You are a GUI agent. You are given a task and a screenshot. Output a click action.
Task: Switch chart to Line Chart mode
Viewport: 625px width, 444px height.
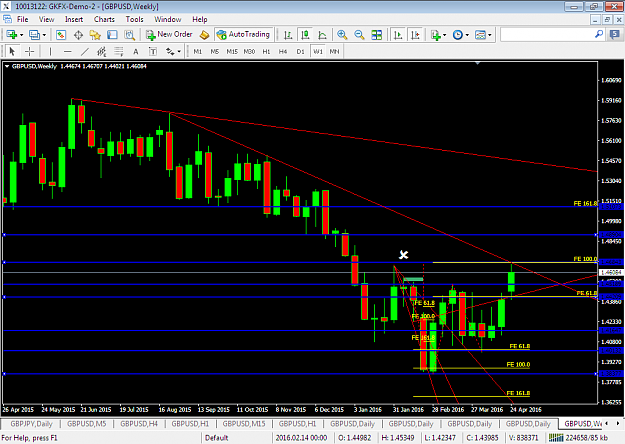tap(322, 35)
